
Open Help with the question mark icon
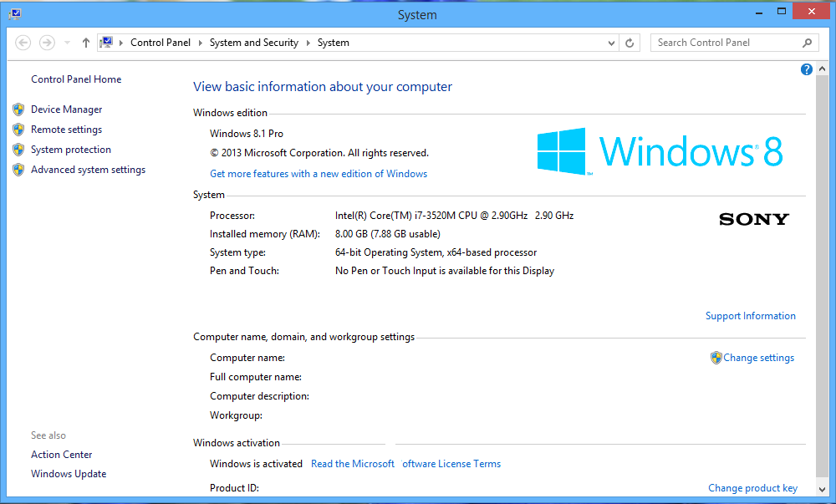(807, 69)
